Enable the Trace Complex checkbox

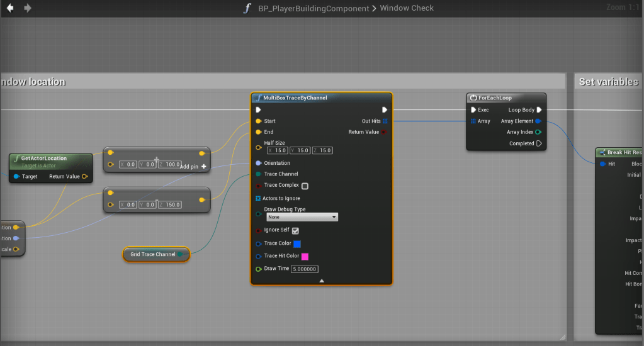[x=305, y=186]
